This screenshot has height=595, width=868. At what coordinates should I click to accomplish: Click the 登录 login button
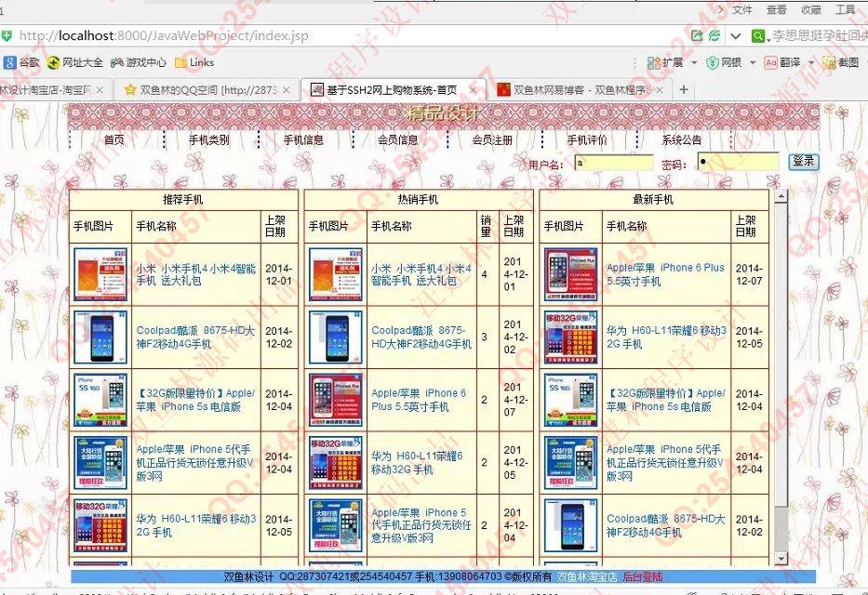[x=803, y=162]
